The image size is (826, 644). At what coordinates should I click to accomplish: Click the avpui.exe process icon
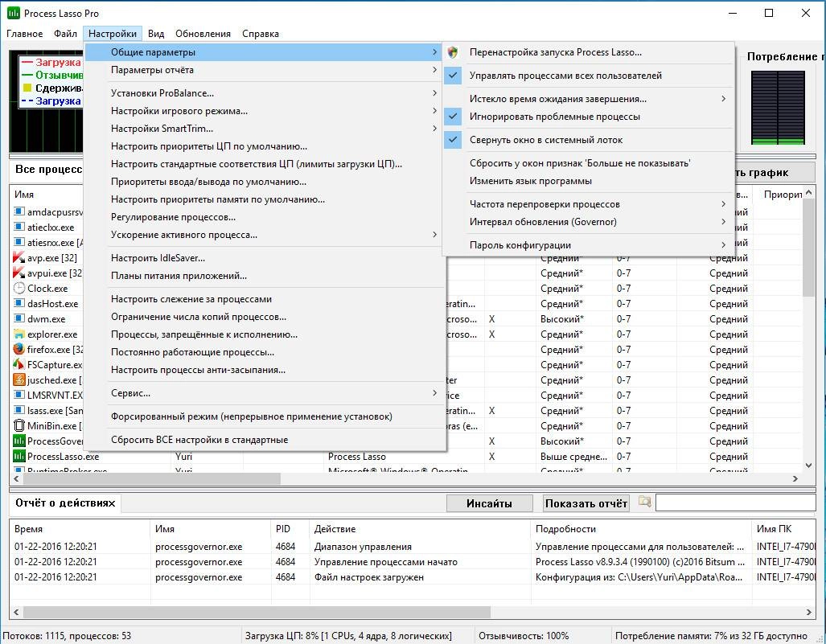tap(19, 273)
